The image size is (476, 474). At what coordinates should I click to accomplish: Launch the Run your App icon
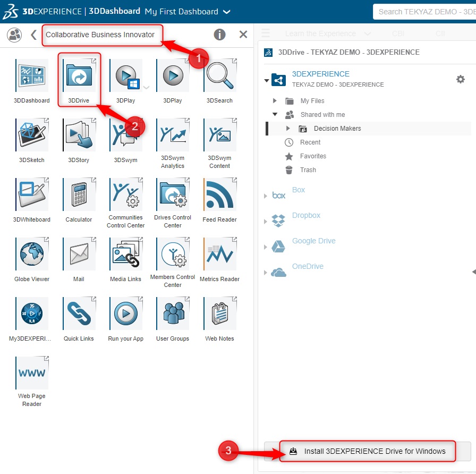[126, 314]
